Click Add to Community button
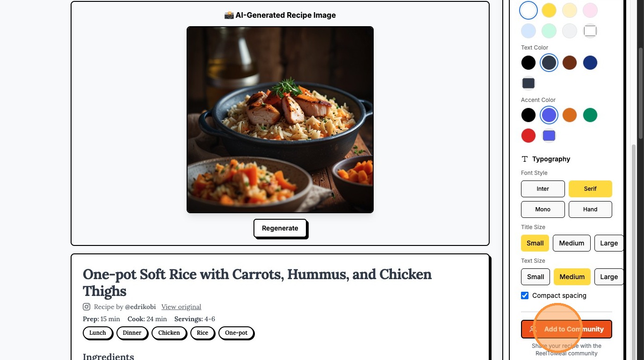Screen dimensions: 644x360 pyautogui.click(x=566, y=329)
